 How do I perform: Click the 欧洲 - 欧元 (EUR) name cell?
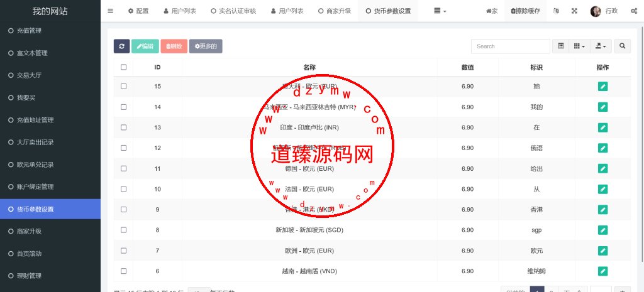click(x=309, y=251)
